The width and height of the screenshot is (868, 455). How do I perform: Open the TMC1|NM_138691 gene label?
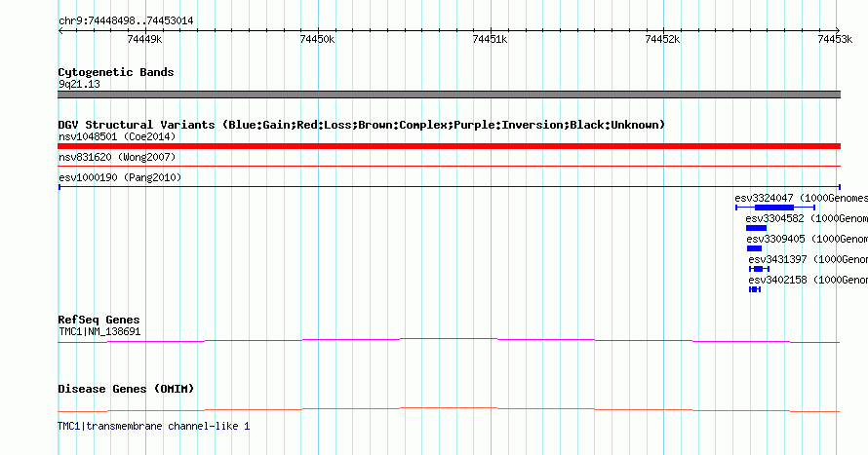(99, 331)
